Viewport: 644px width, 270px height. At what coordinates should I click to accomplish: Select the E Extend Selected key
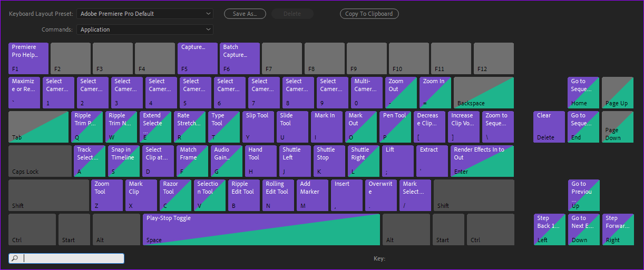tap(155, 127)
